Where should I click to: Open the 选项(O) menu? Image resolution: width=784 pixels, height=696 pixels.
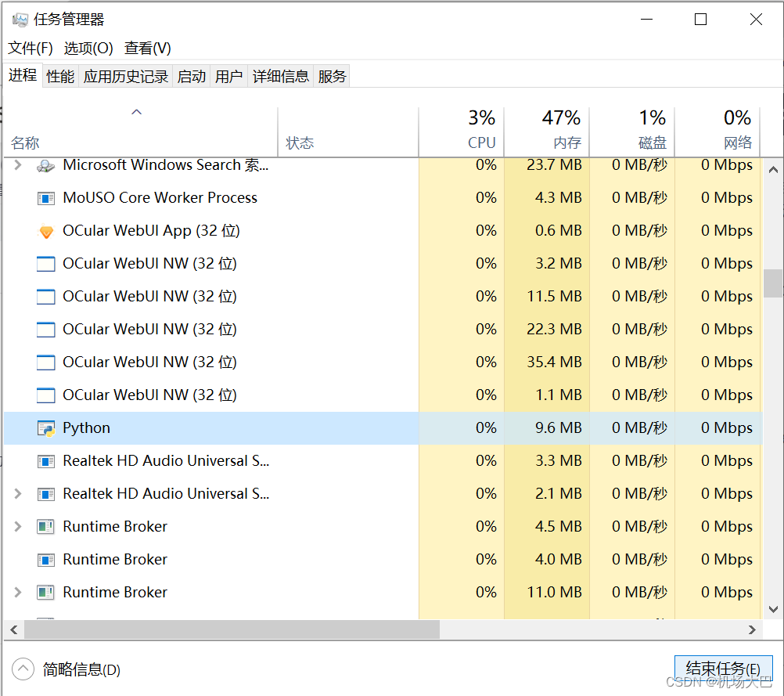pos(88,49)
